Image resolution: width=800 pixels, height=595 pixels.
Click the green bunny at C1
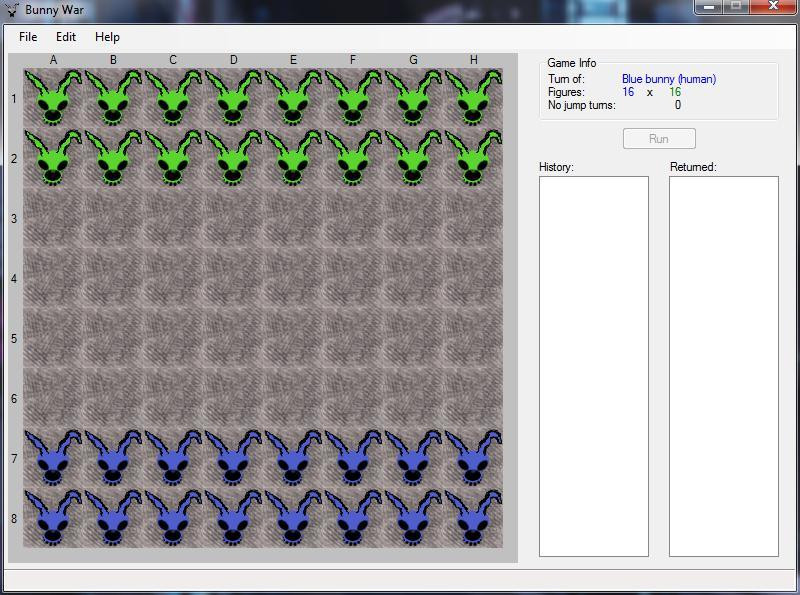coord(173,98)
